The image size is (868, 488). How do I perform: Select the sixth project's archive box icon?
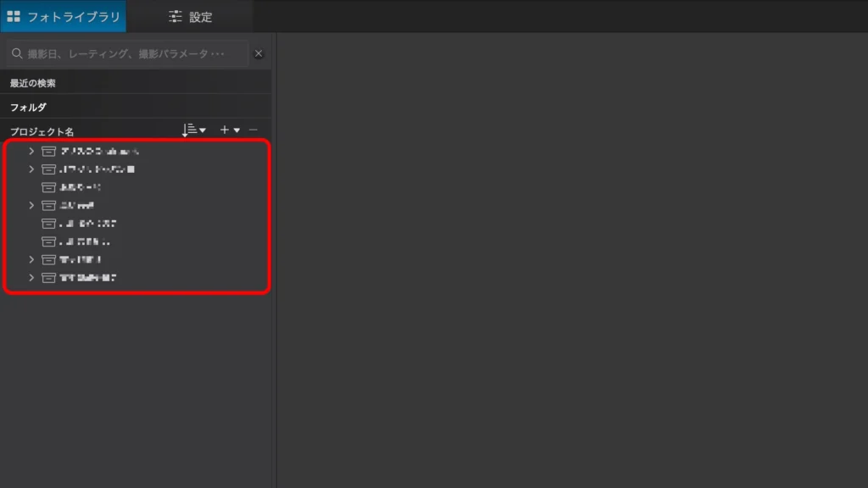[48, 241]
